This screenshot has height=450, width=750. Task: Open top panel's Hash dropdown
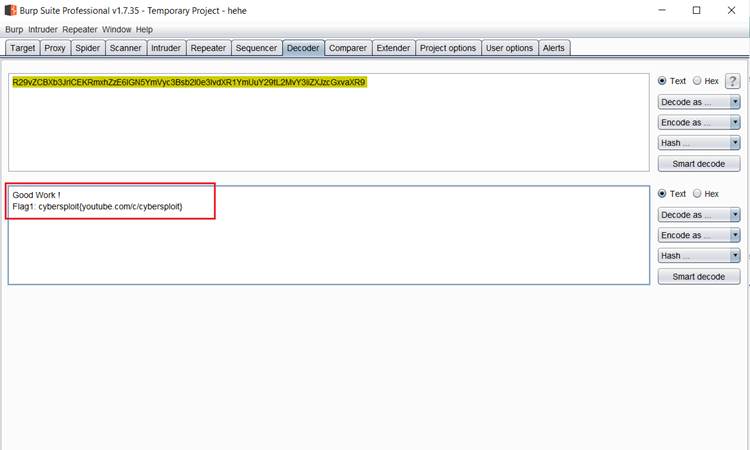point(699,143)
